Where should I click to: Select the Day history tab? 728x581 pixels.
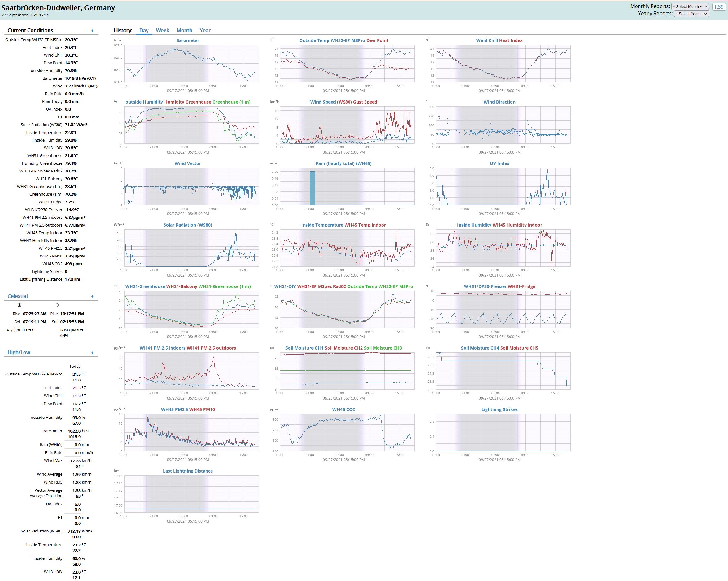pyautogui.click(x=144, y=30)
